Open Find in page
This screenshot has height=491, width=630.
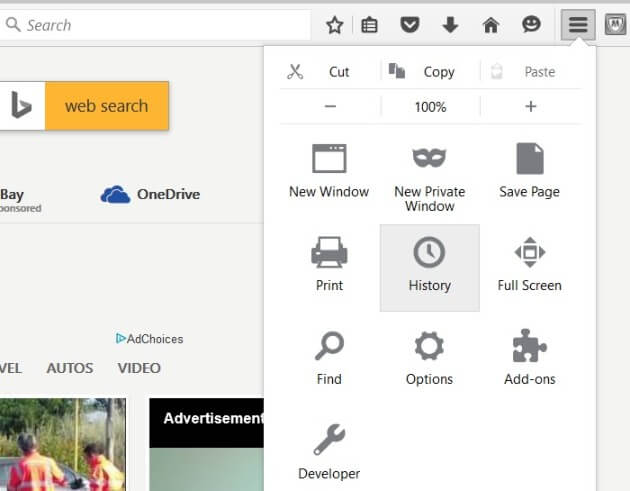329,358
